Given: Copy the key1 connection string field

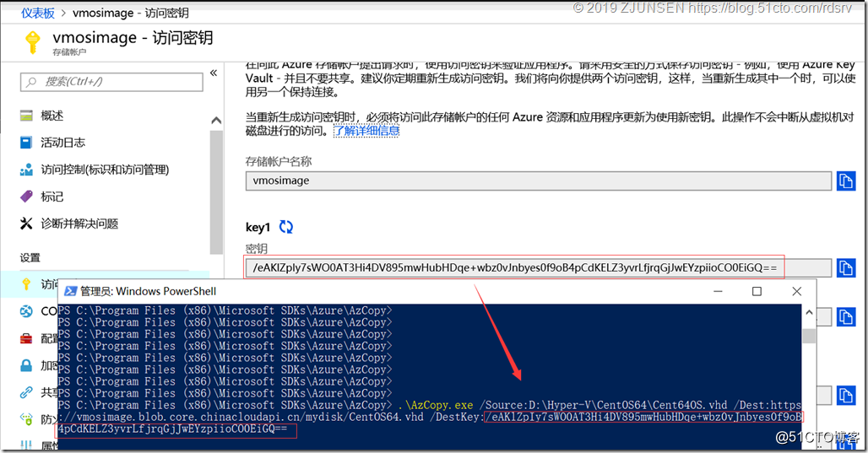Looking at the screenshot, I should tap(846, 317).
